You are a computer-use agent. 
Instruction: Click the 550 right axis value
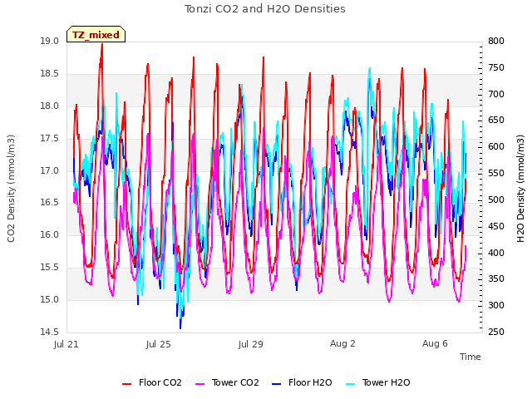tap(496, 174)
